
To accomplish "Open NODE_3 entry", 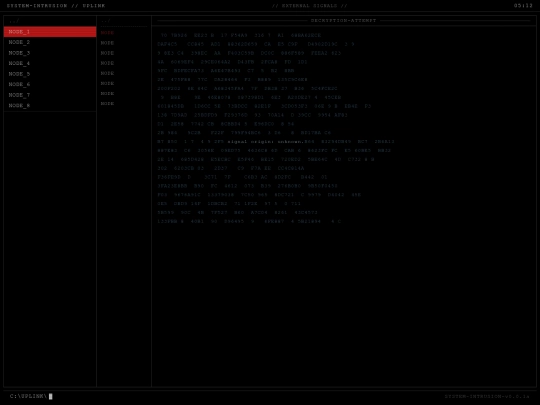I will (50, 53).
